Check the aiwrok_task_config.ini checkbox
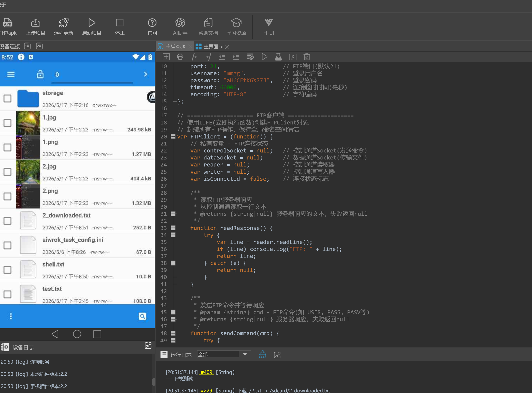Viewport: 532px width, 393px height. 7,246
